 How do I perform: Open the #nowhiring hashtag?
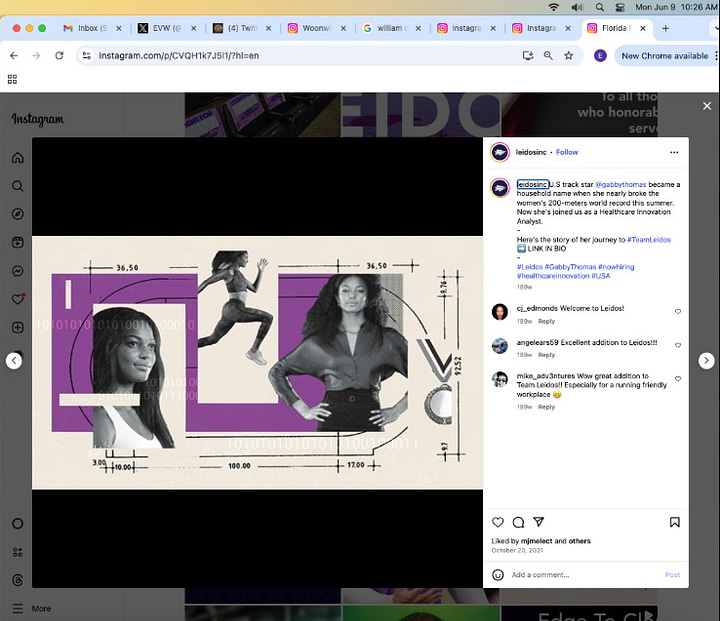pyautogui.click(x=616, y=267)
